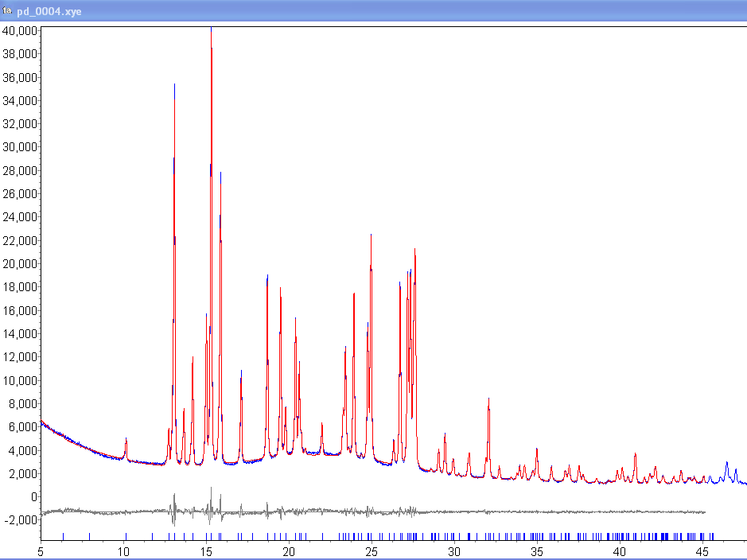Select the 12,000 y-axis tick label
Image resolution: width=747 pixels, height=560 pixels.
[x=20, y=357]
